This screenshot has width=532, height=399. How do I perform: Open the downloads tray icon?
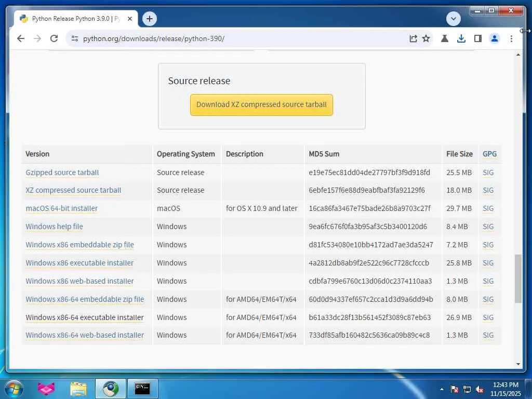(461, 38)
